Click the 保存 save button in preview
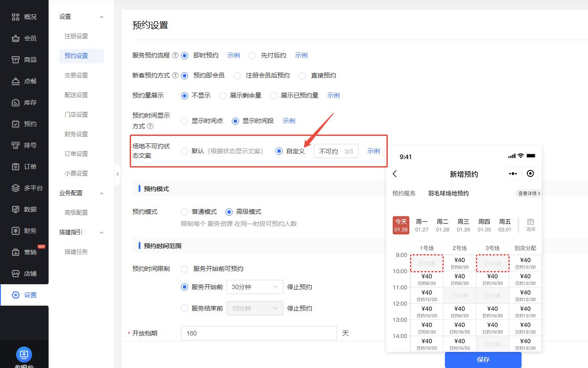The height and width of the screenshot is (368, 588). click(x=483, y=360)
